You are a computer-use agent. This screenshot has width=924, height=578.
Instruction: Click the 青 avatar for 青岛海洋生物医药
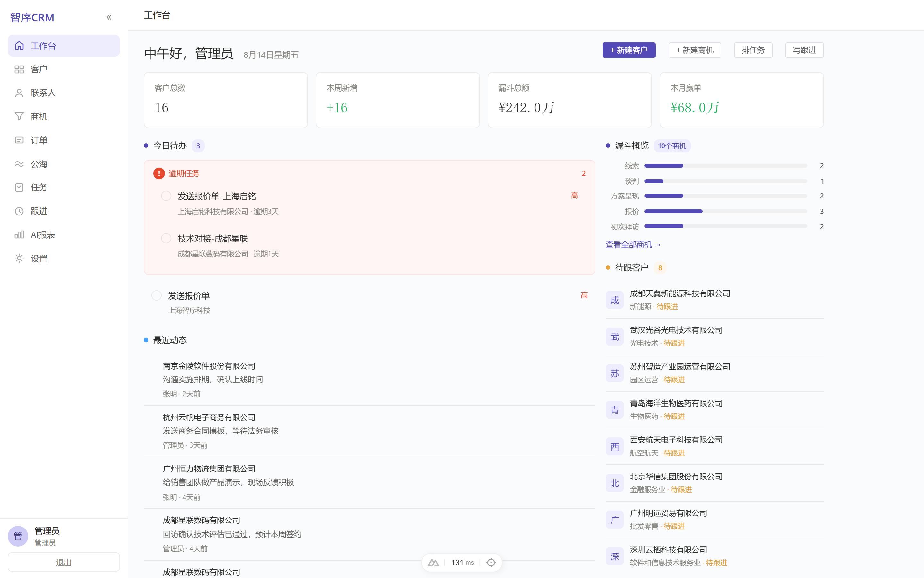click(x=615, y=410)
